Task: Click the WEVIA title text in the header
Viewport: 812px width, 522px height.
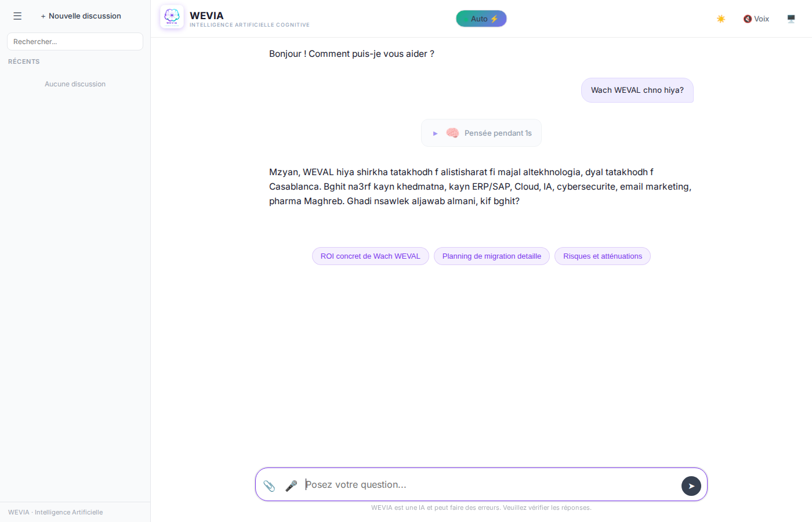Action: (206, 16)
